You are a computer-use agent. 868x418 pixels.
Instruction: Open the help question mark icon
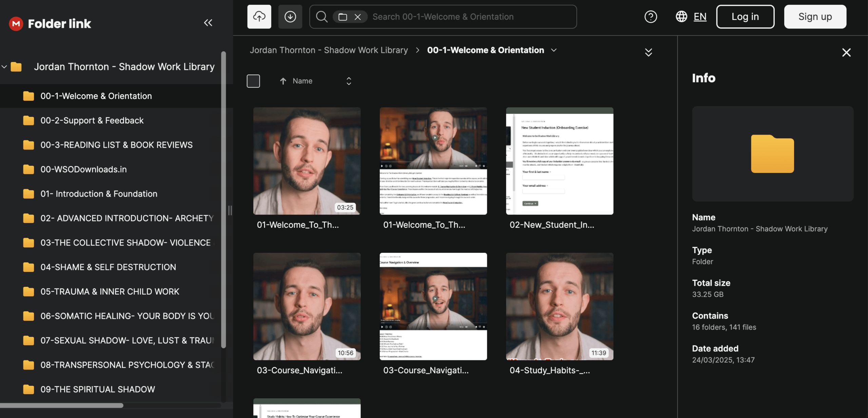[650, 17]
